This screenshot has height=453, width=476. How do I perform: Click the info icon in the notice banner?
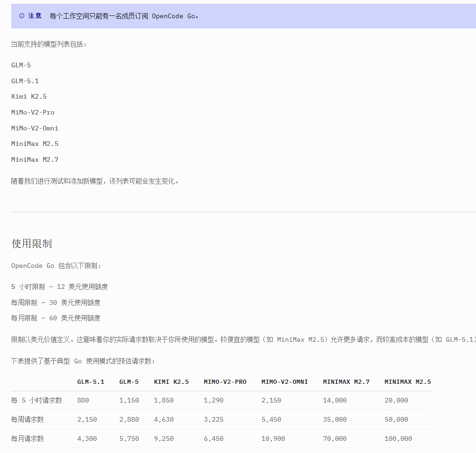coord(22,15)
